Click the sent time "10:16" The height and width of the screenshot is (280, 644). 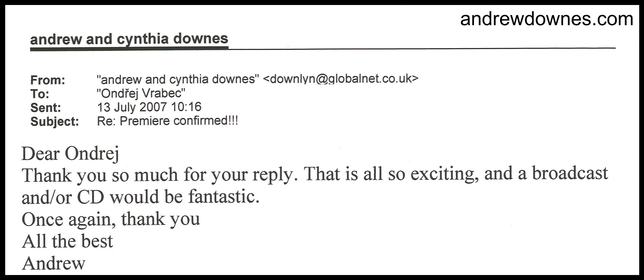(x=186, y=107)
